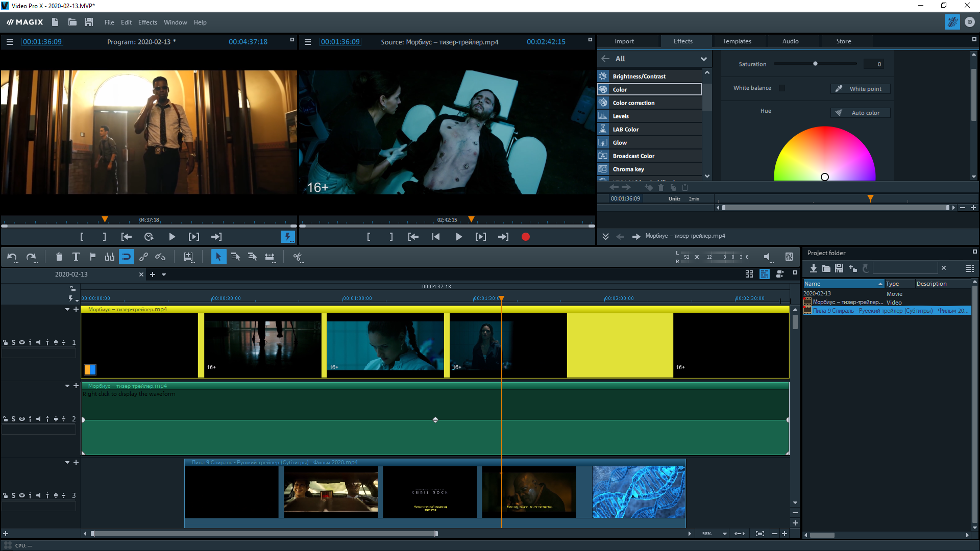This screenshot has width=980, height=551.
Task: Select the Undo icon in toolbar
Action: pyautogui.click(x=12, y=257)
